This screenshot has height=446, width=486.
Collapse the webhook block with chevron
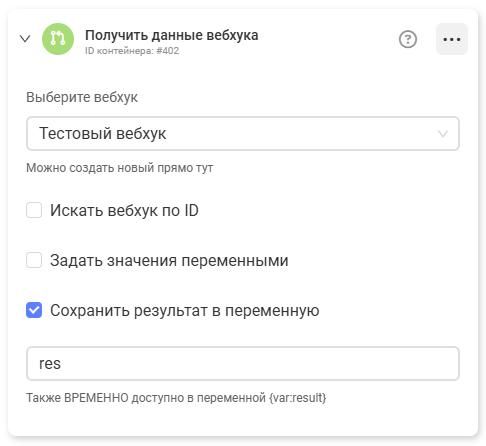(x=25, y=39)
